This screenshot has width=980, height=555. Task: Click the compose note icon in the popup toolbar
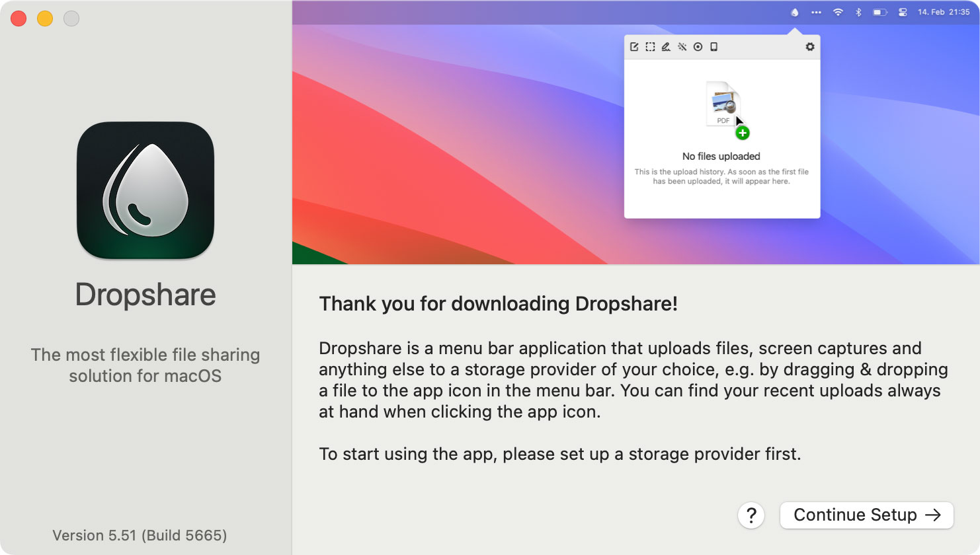point(634,47)
